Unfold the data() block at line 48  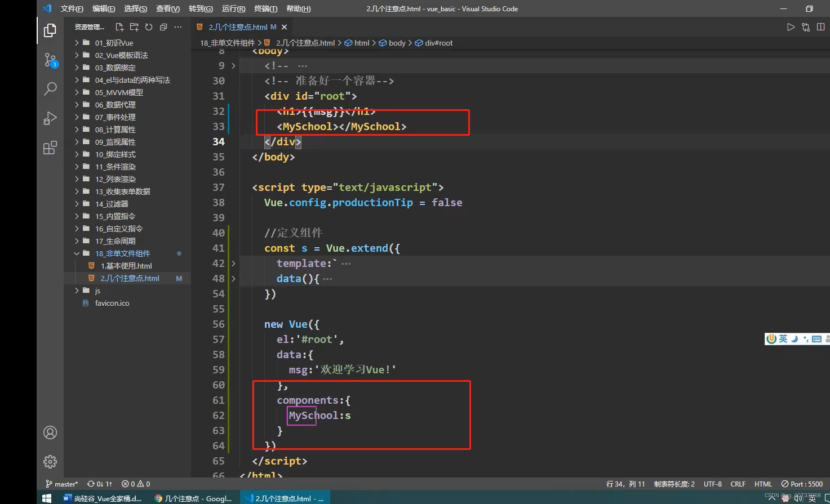(233, 278)
